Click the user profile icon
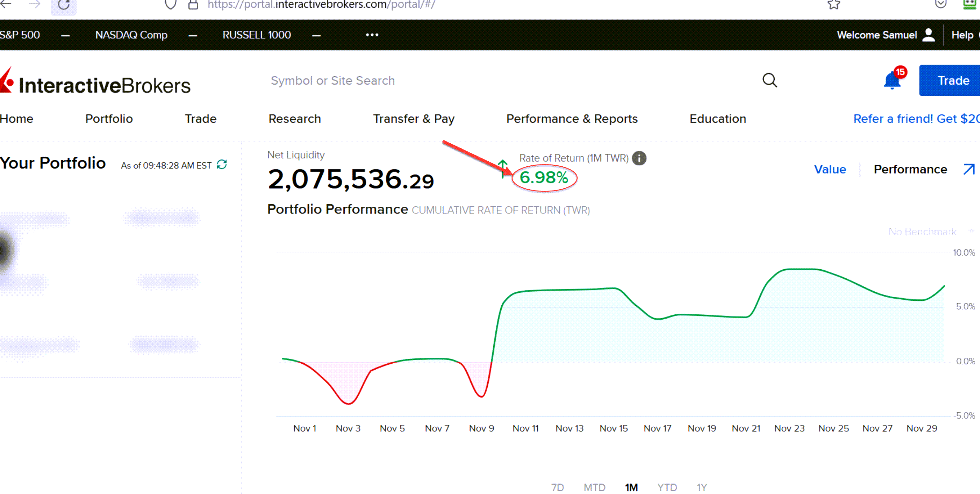 [x=929, y=35]
